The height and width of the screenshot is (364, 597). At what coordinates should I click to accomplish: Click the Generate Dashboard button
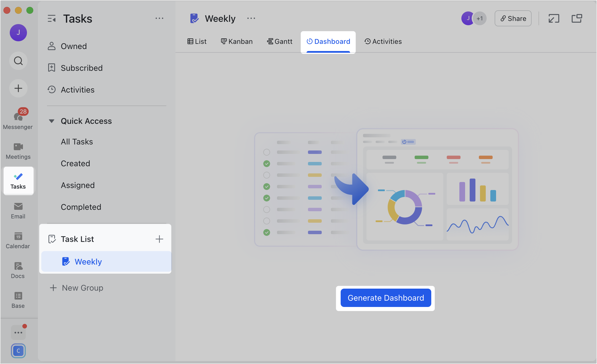pos(385,298)
